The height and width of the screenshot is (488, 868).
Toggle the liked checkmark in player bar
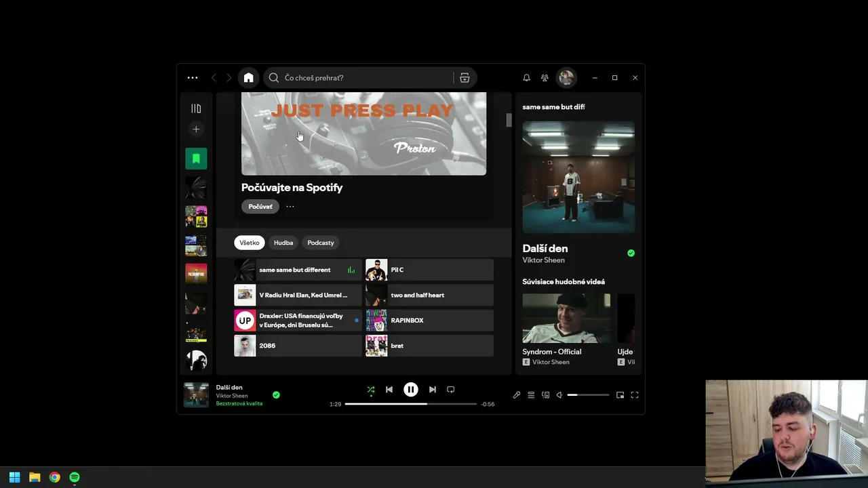tap(276, 394)
